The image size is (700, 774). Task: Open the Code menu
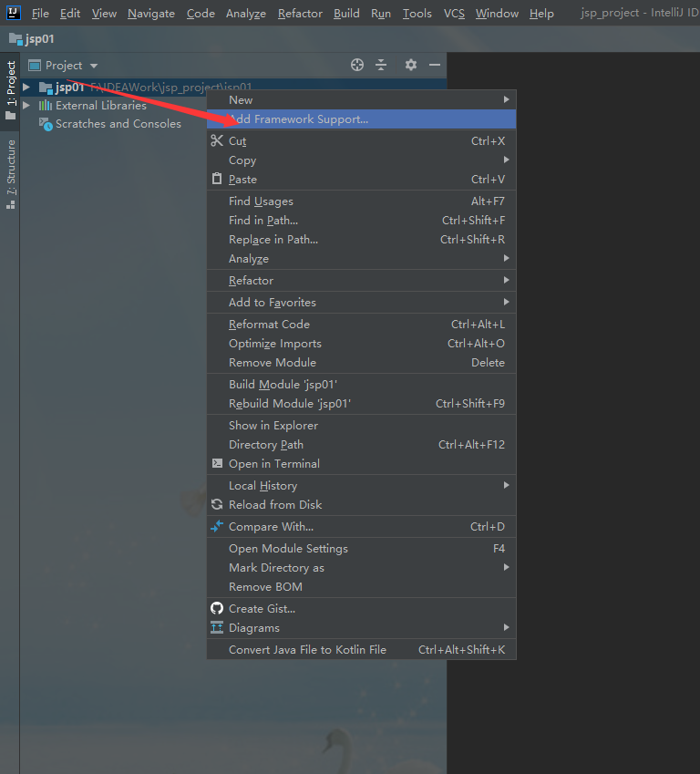[x=201, y=14]
